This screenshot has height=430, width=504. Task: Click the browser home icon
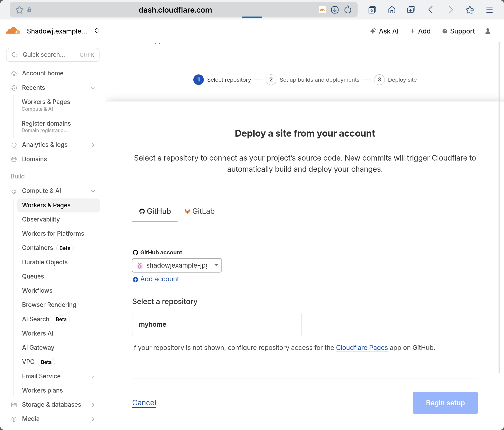[x=392, y=10]
